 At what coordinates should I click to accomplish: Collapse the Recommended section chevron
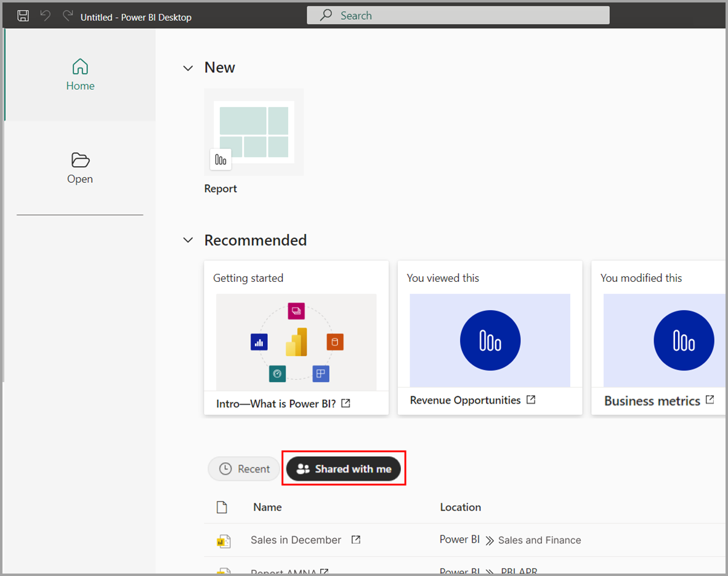[188, 240]
